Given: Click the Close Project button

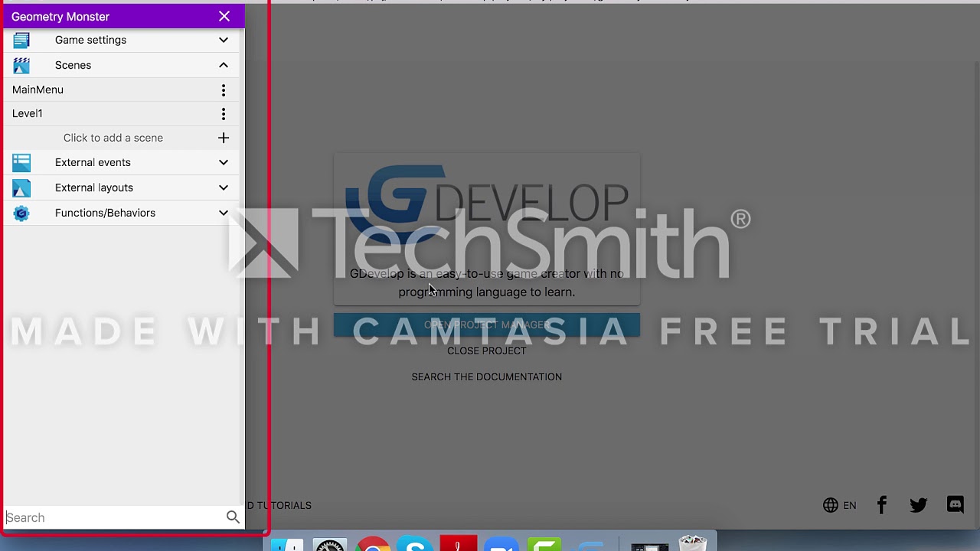Looking at the screenshot, I should [487, 350].
